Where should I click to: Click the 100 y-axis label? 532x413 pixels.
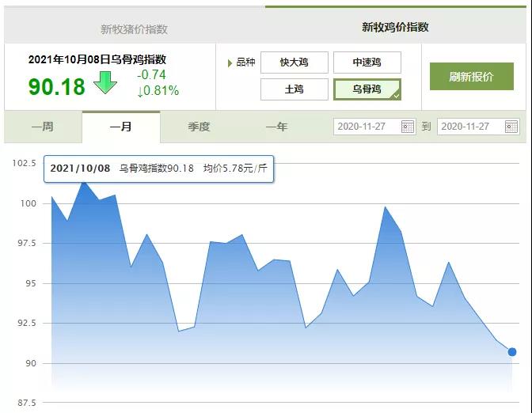[x=28, y=203]
